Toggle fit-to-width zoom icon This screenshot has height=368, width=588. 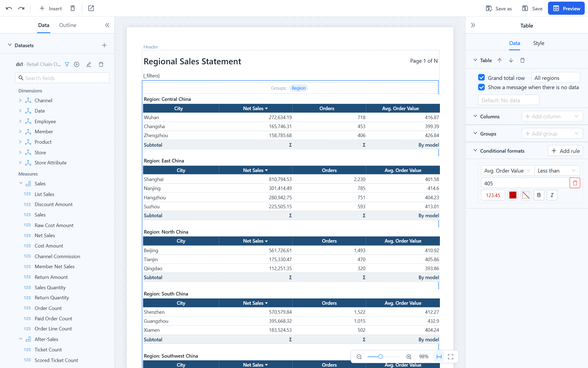click(439, 357)
